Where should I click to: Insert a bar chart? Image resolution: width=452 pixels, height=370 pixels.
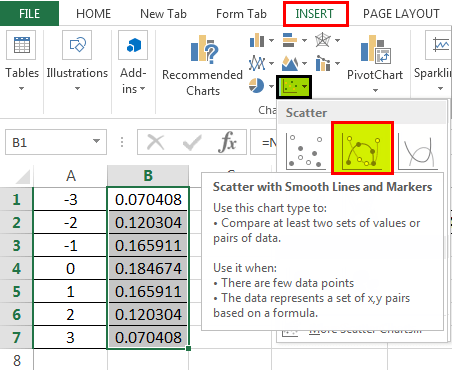click(x=289, y=40)
